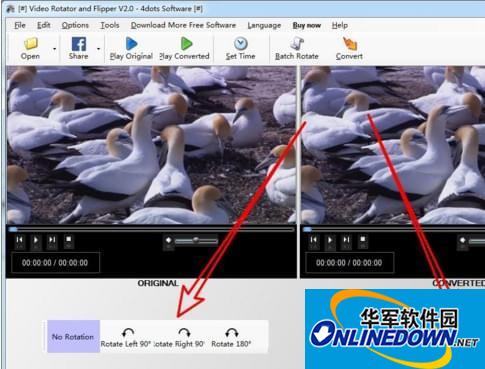Viewport: 485px width, 369px height.
Task: Open the Edit menu
Action: point(43,25)
